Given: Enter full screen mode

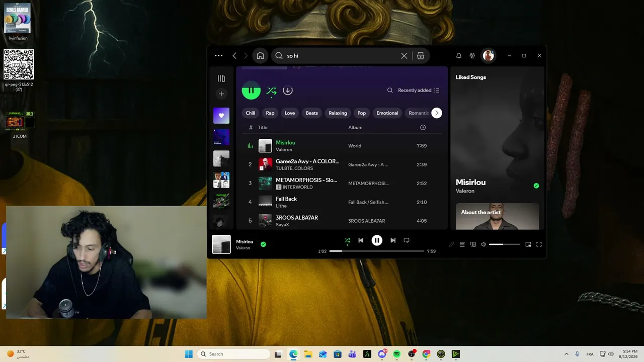Looking at the screenshot, I should click(539, 245).
